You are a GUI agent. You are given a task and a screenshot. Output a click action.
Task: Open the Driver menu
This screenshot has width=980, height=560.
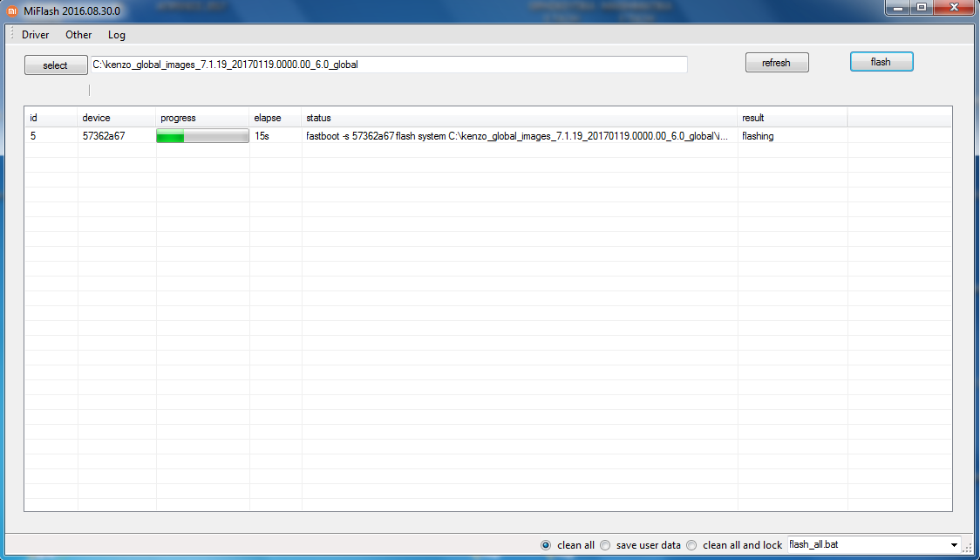point(35,35)
